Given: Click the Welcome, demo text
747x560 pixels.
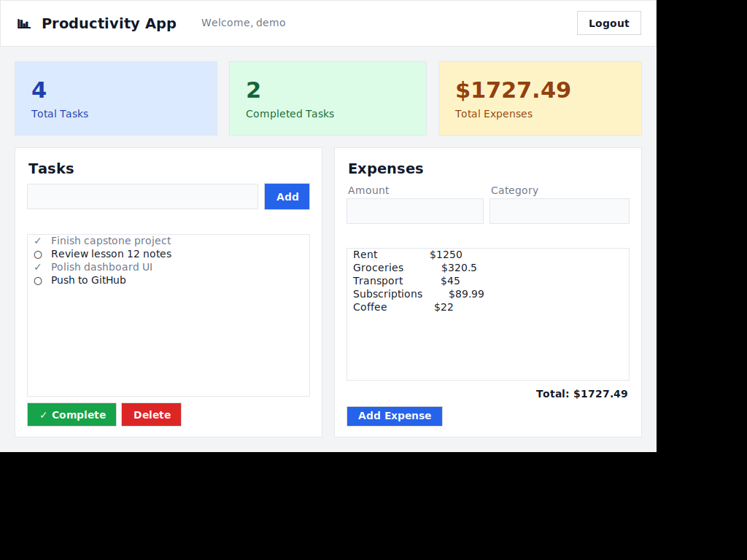Looking at the screenshot, I should tap(244, 23).
